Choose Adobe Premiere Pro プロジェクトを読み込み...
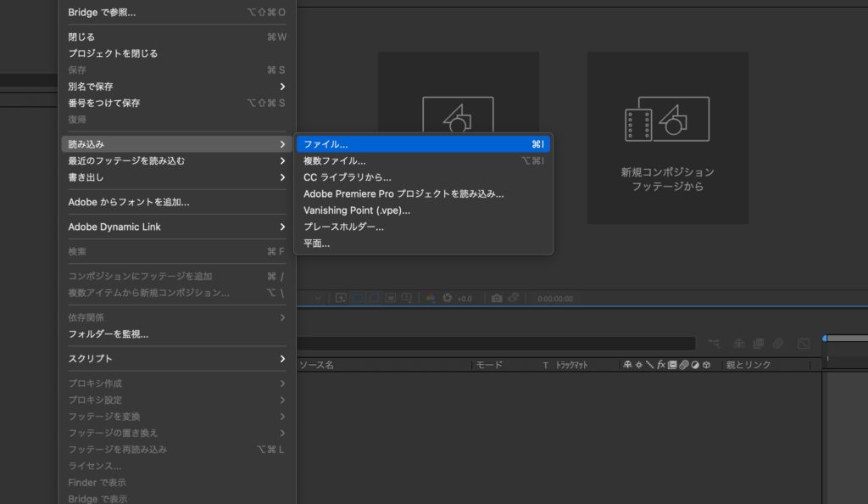The width and height of the screenshot is (868, 504). click(x=403, y=193)
